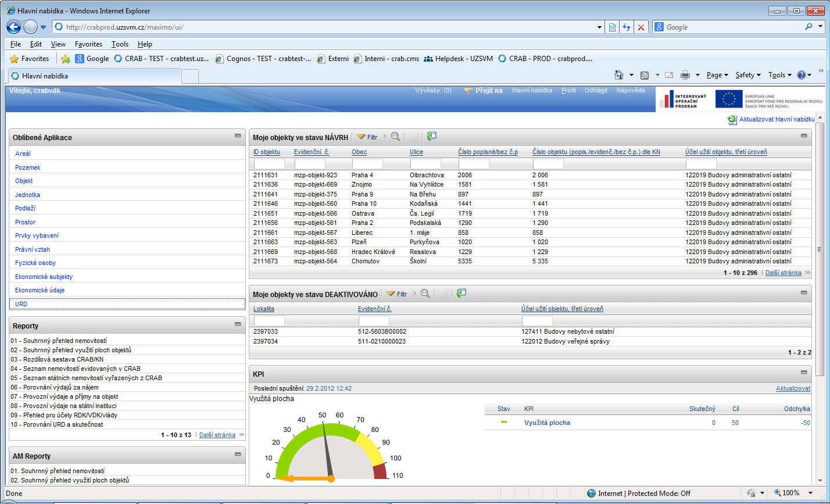Click the Aktualizovat link in KPI portlet
This screenshot has height=504, width=830.
coord(793,388)
